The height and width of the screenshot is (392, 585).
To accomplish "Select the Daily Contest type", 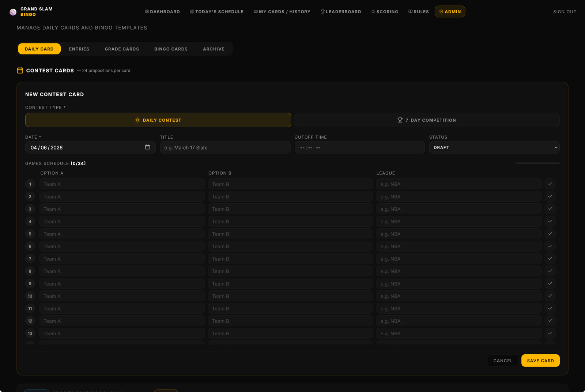I will 158,120.
